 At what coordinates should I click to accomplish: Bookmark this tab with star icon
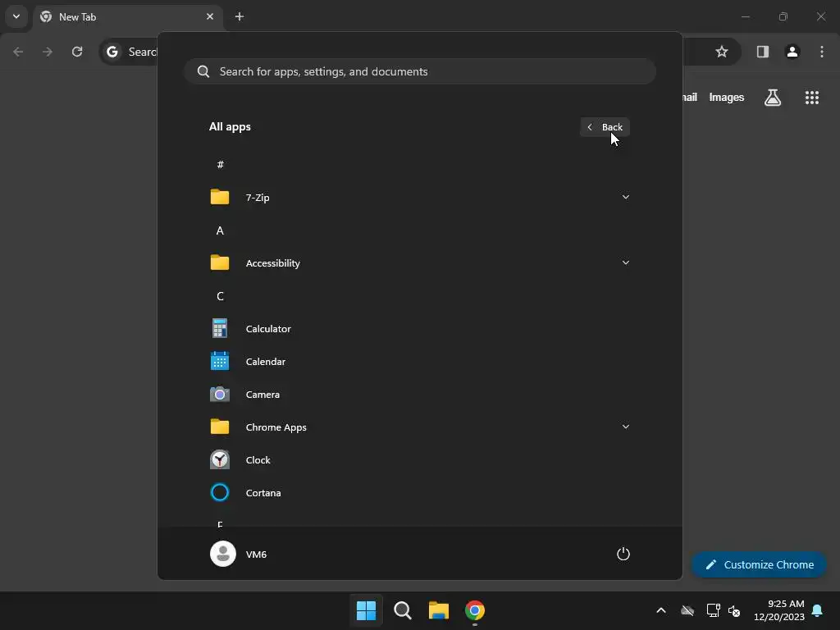click(x=722, y=52)
